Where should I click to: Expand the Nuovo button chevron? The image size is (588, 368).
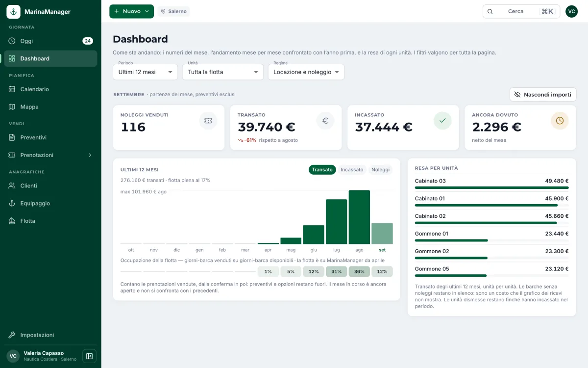147,11
